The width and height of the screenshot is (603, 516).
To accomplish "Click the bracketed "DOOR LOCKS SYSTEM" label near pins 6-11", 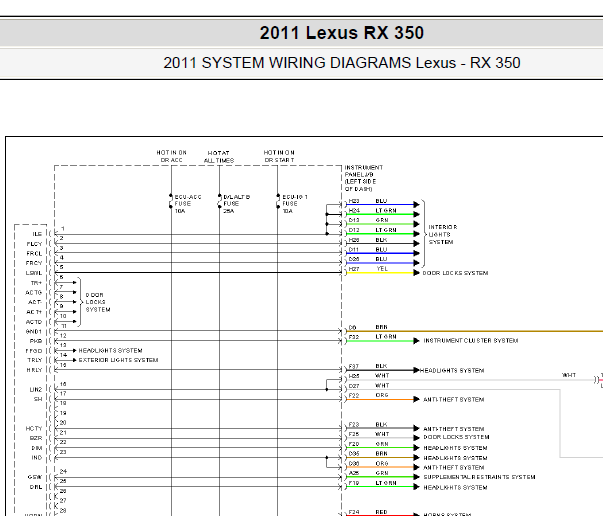I will click(98, 302).
